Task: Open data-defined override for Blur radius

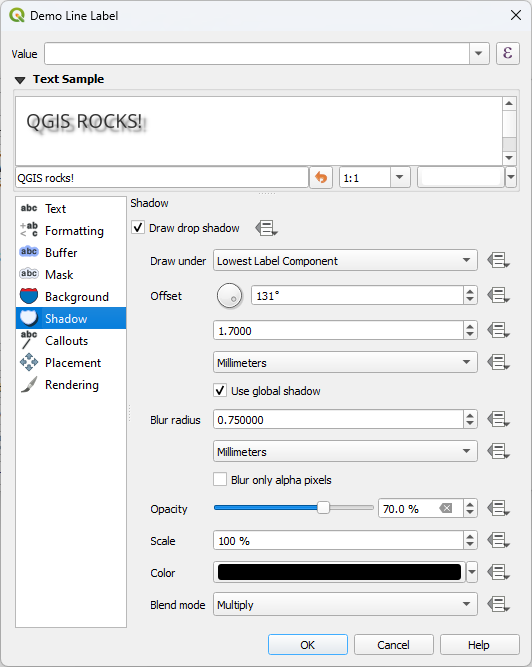Action: tap(498, 420)
